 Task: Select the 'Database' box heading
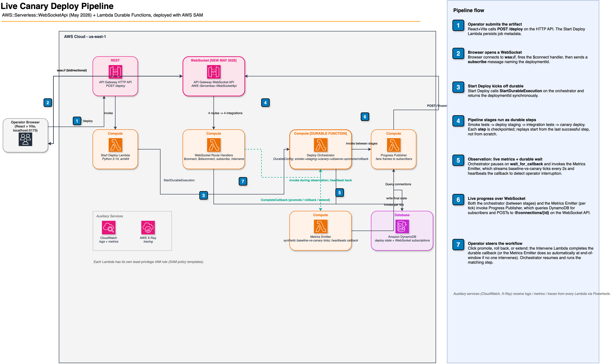402,215
